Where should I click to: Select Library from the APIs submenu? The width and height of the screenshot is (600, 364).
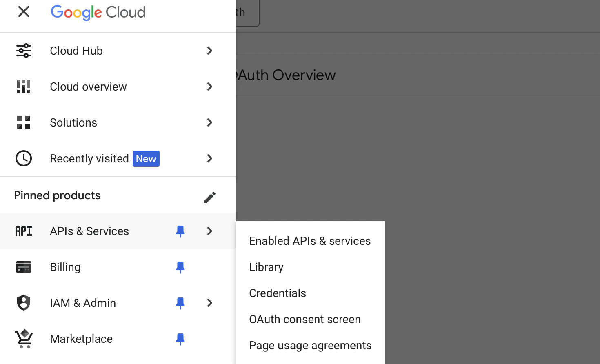click(266, 267)
